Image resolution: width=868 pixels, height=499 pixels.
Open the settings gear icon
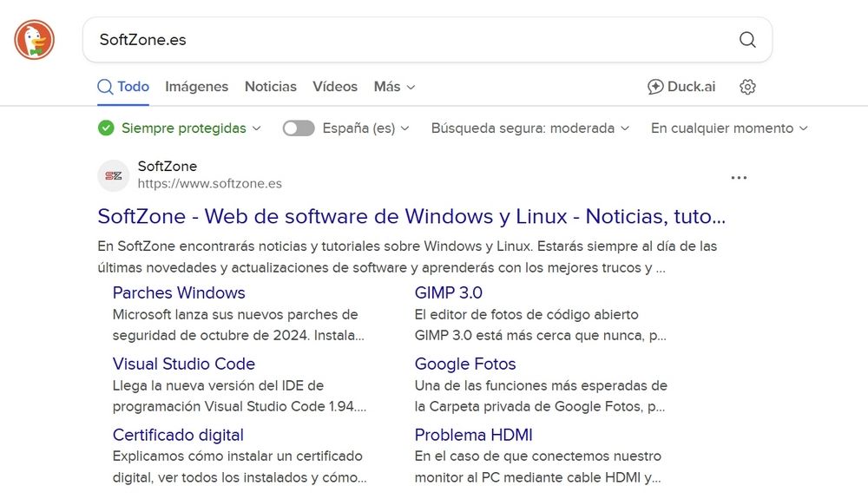[x=747, y=87]
